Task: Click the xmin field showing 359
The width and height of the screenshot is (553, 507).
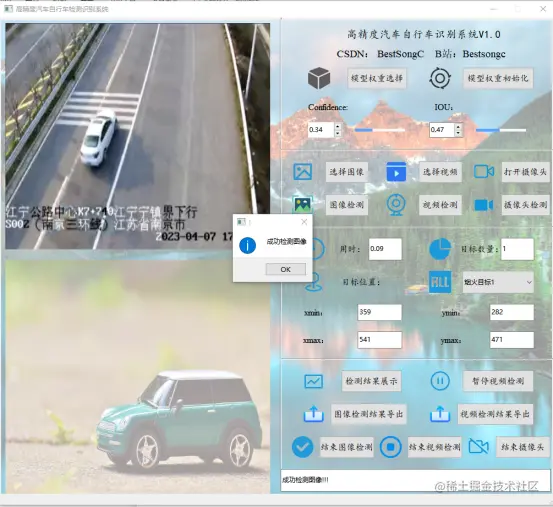Action: 379,312
